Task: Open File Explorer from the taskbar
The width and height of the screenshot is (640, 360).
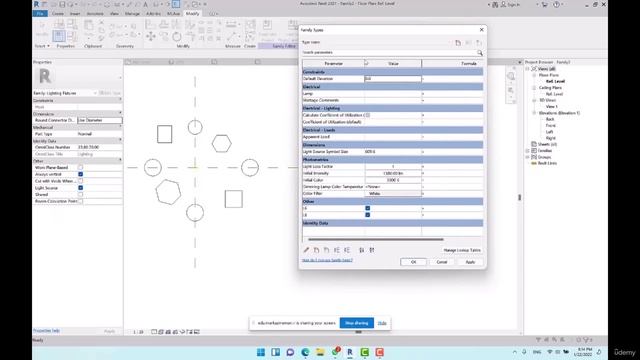Action: [320, 352]
